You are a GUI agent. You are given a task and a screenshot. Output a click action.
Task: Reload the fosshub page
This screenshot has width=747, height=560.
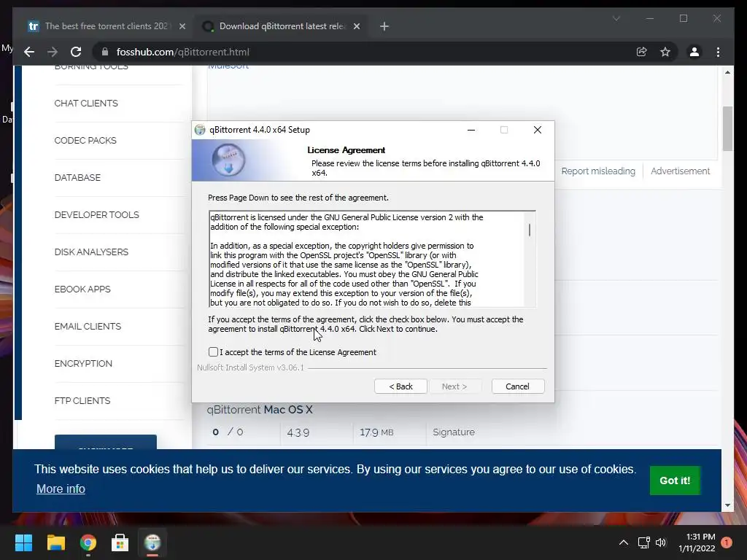tap(76, 52)
